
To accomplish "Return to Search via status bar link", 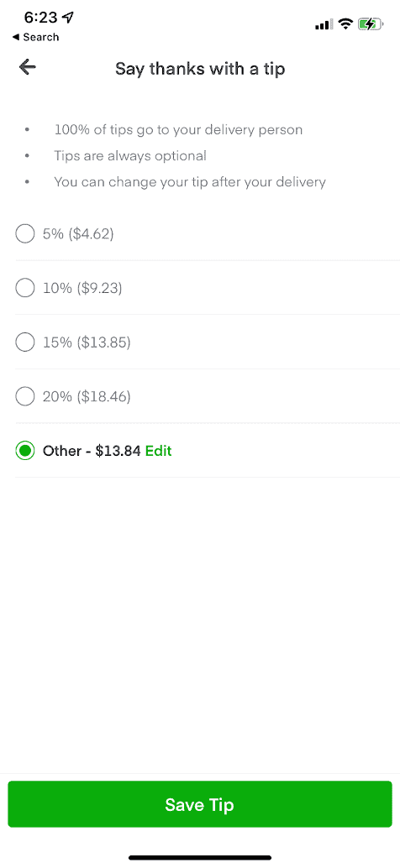I will pyautogui.click(x=35, y=37).
